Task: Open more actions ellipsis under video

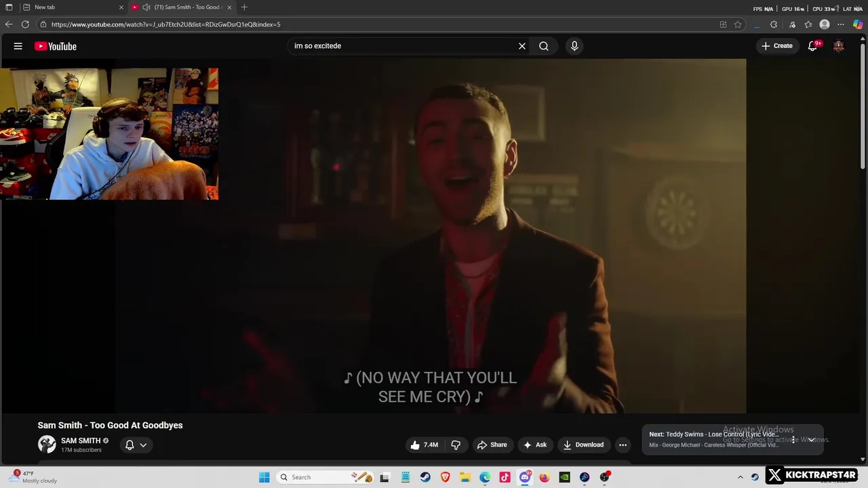Action: pos(623,445)
